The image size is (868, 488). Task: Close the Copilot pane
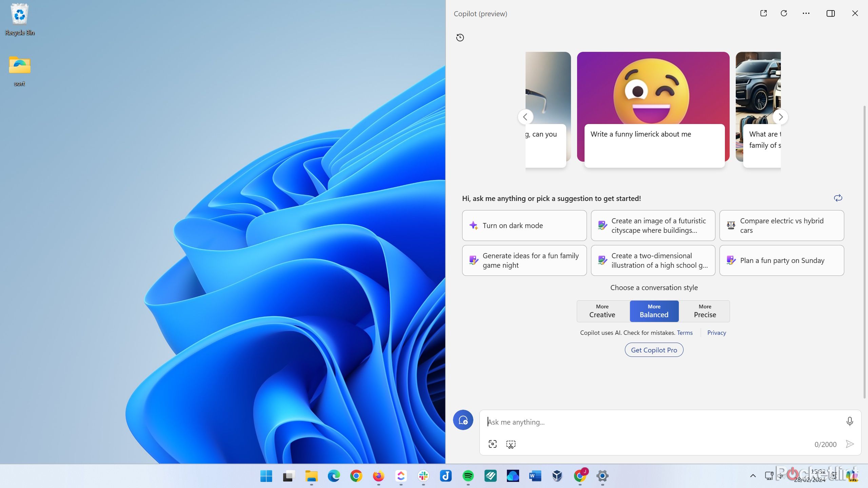coord(855,13)
